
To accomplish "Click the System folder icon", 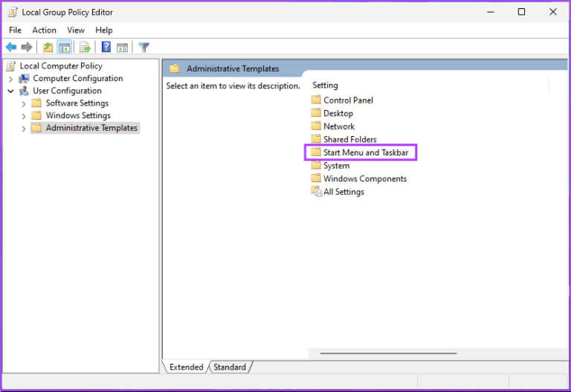I will coord(316,165).
